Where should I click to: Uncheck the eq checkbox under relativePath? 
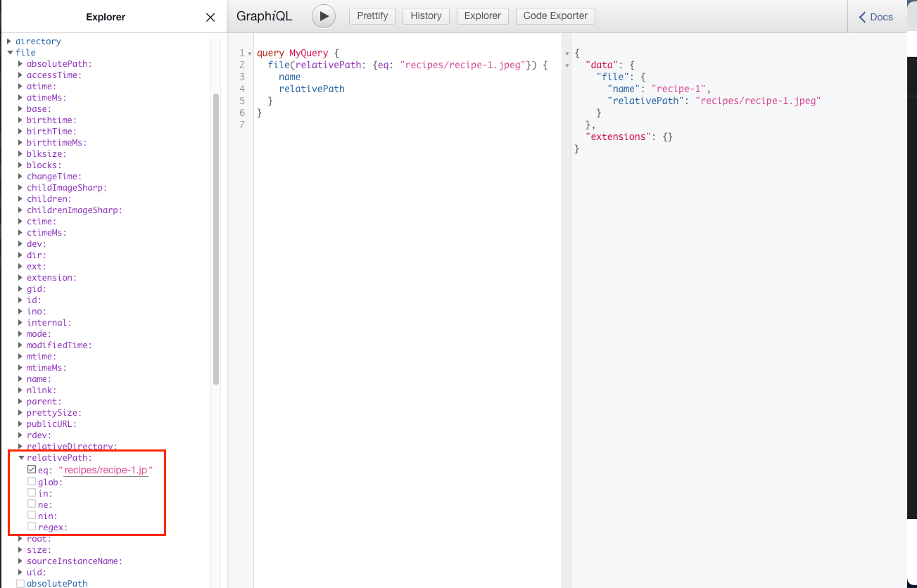tap(32, 469)
